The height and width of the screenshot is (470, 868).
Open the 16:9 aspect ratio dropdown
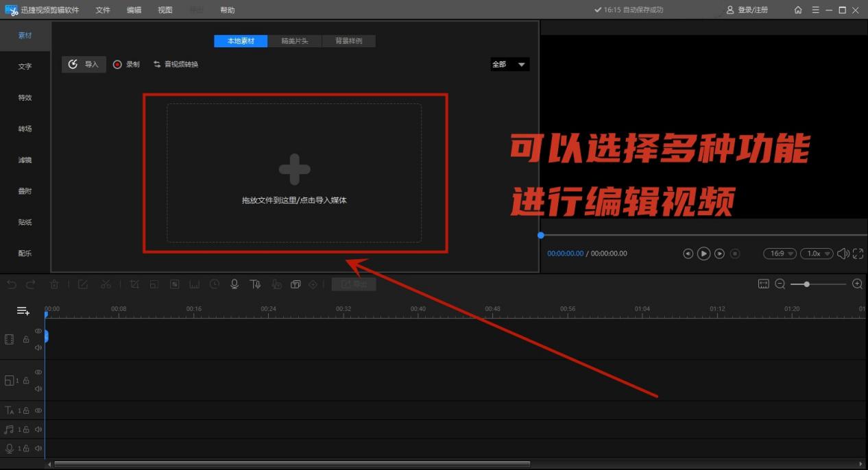pos(780,253)
